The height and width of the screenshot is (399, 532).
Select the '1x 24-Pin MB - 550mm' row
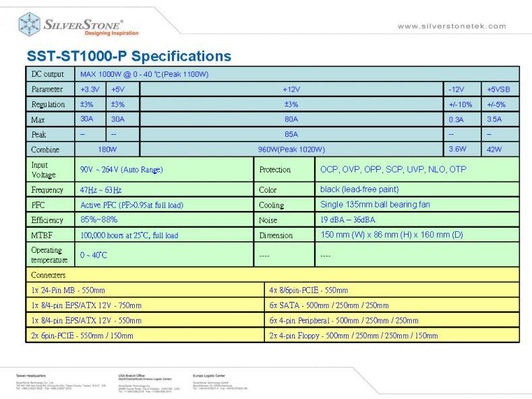[145, 290]
